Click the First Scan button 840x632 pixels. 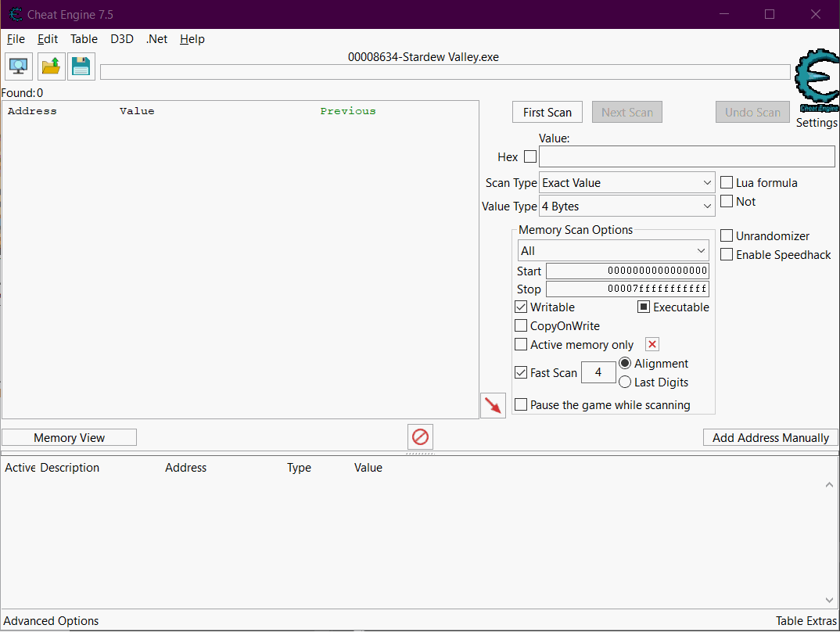point(547,112)
